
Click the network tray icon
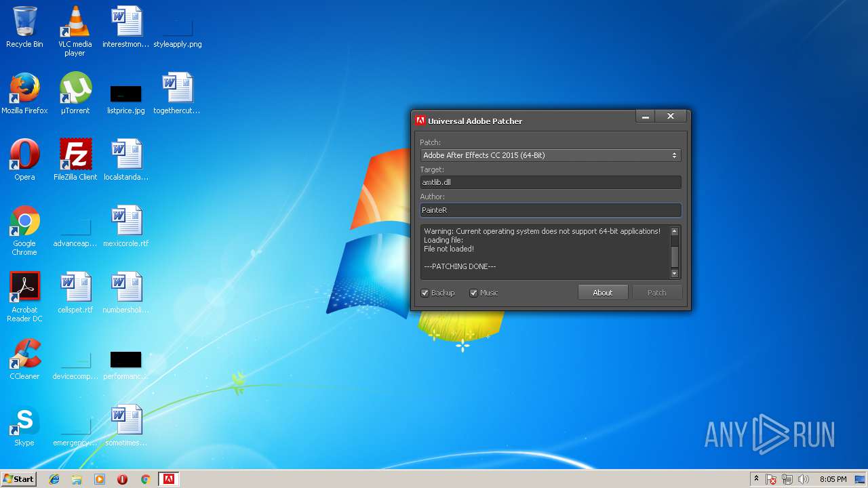pos(787,479)
